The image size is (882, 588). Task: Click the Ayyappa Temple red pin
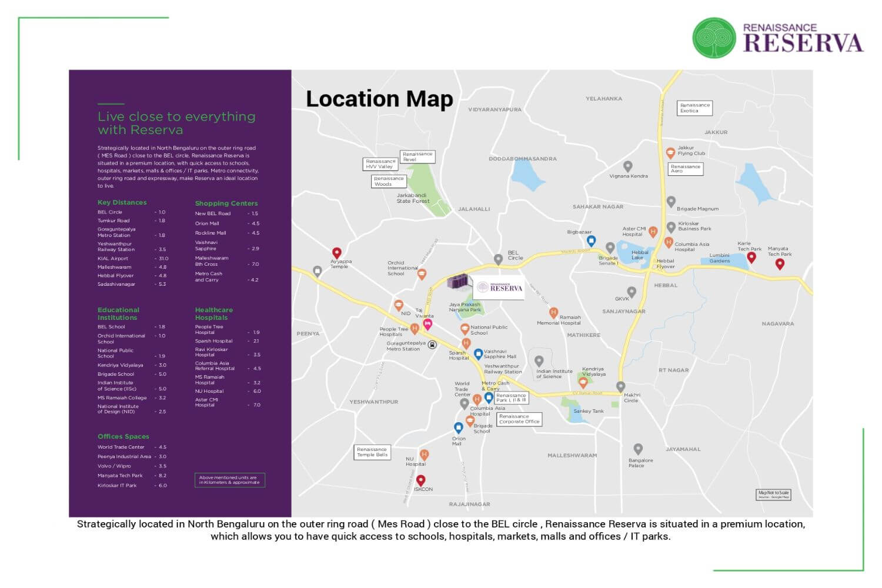click(337, 253)
